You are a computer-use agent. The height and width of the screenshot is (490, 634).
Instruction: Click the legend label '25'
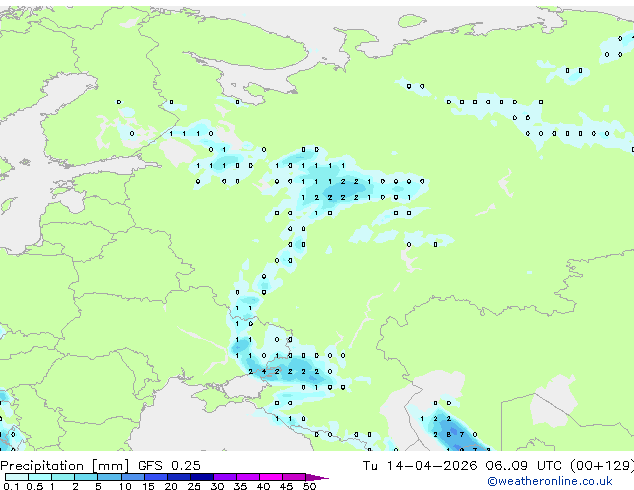194,486
